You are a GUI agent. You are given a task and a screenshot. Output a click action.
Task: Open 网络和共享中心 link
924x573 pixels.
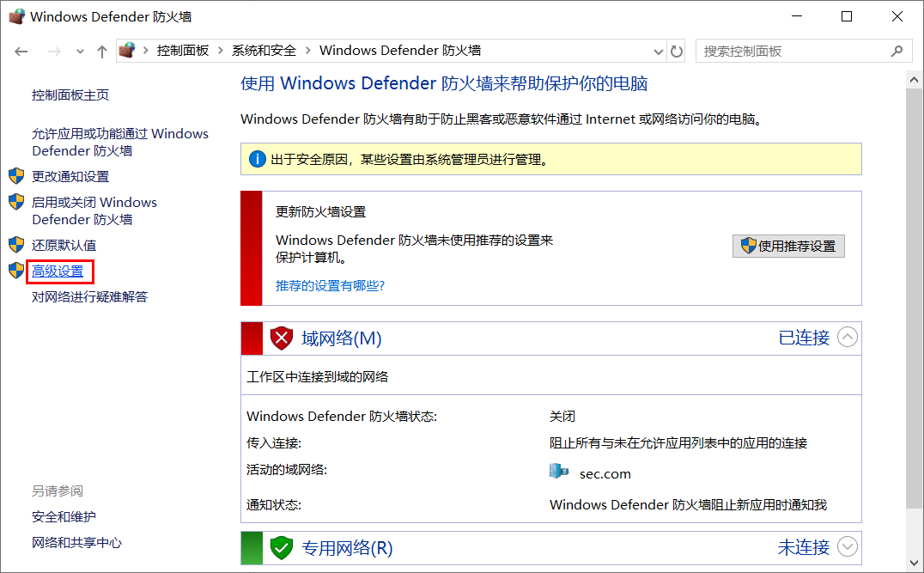click(76, 542)
